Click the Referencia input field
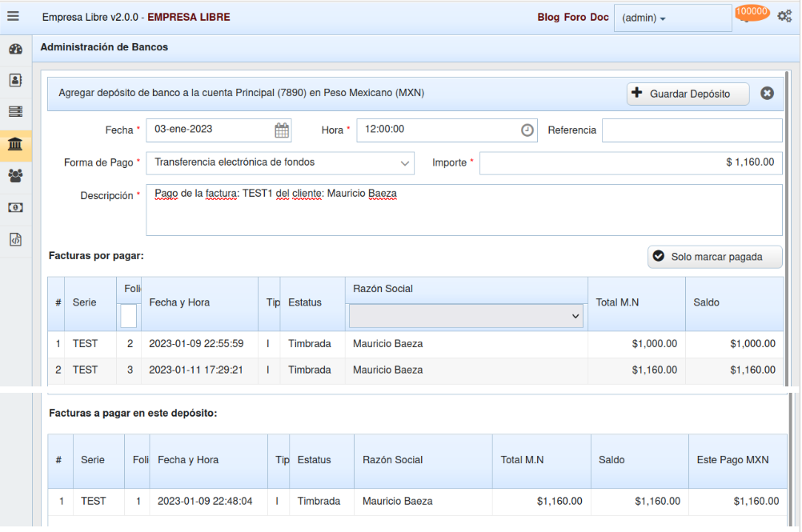Screen dimensions: 802x532 [692, 130]
